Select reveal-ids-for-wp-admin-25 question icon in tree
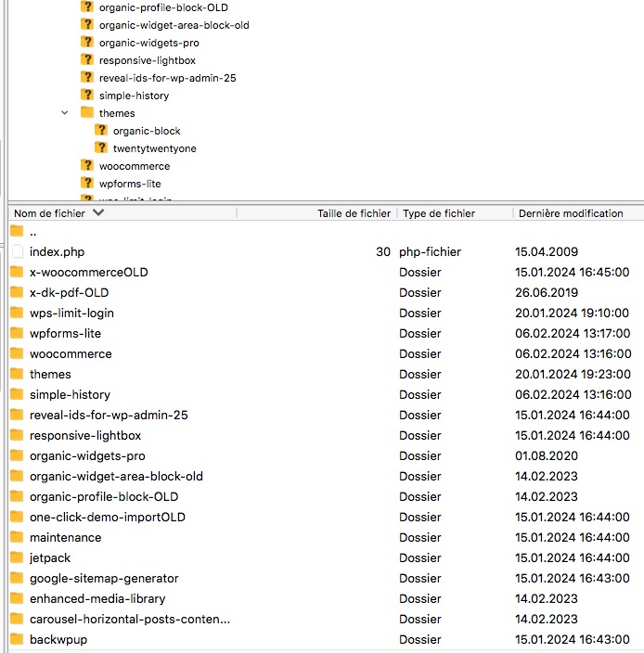 (87, 78)
